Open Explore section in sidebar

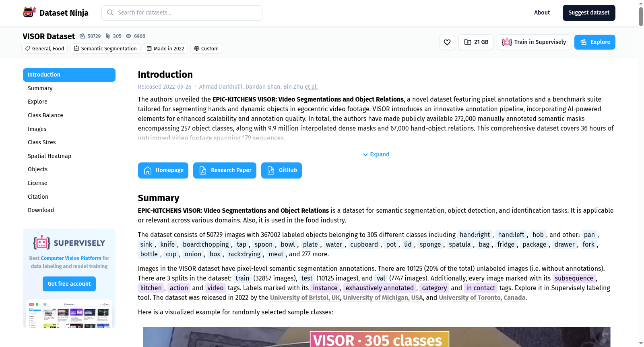tap(37, 102)
